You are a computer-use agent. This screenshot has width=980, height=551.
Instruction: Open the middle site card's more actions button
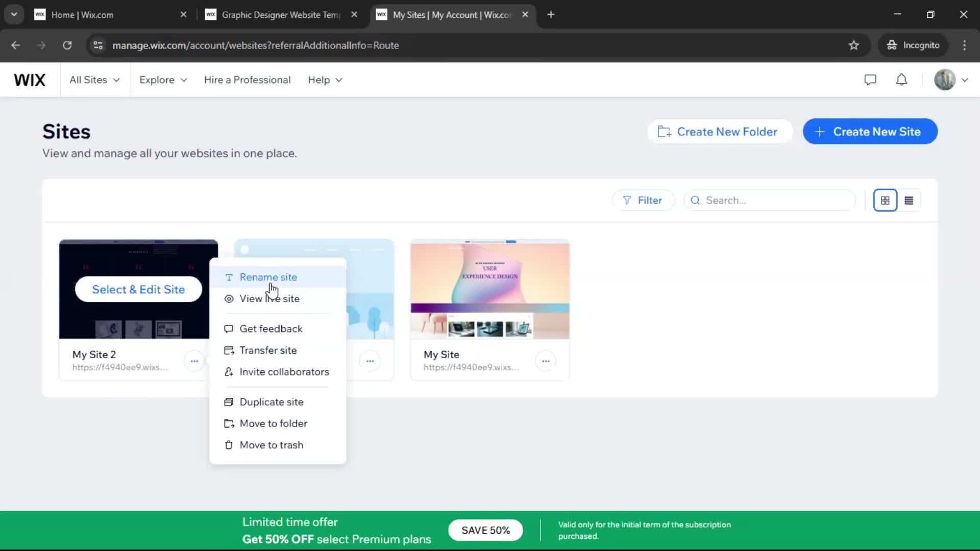(x=370, y=361)
